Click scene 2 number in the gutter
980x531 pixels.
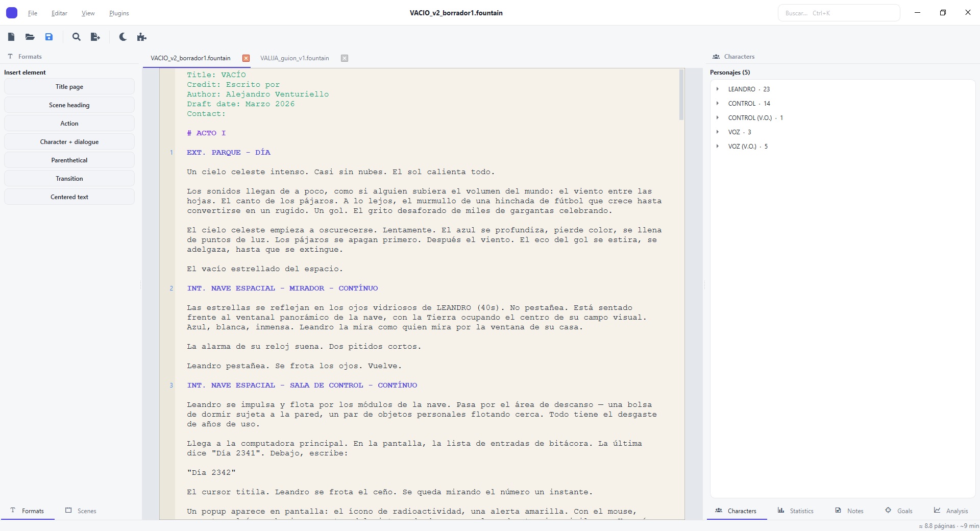click(x=171, y=288)
